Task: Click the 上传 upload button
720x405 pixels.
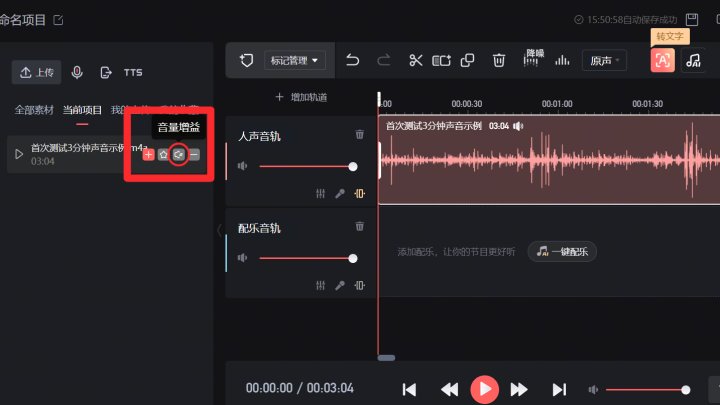Action: (37, 73)
